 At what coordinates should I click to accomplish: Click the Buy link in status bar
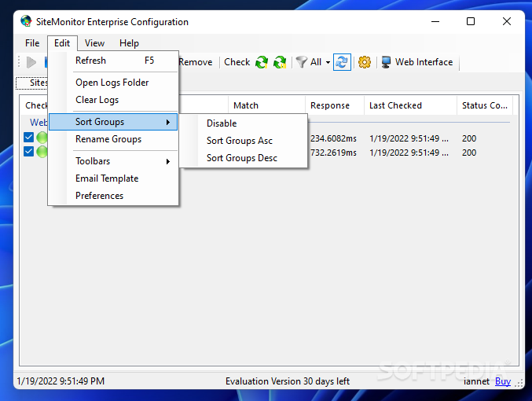[x=503, y=381]
